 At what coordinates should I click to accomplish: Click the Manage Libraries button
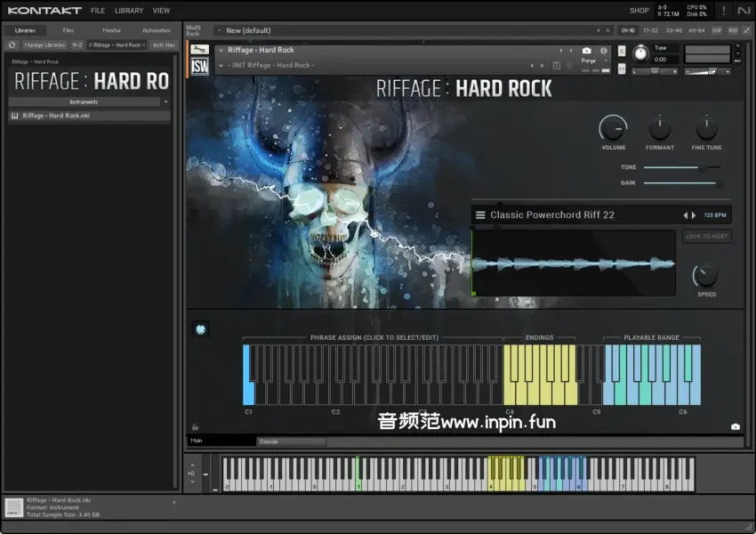[44, 44]
